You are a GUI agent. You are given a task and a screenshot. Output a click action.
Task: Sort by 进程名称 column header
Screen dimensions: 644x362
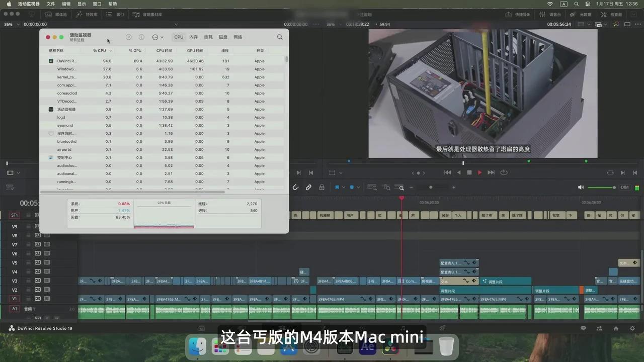click(x=56, y=51)
